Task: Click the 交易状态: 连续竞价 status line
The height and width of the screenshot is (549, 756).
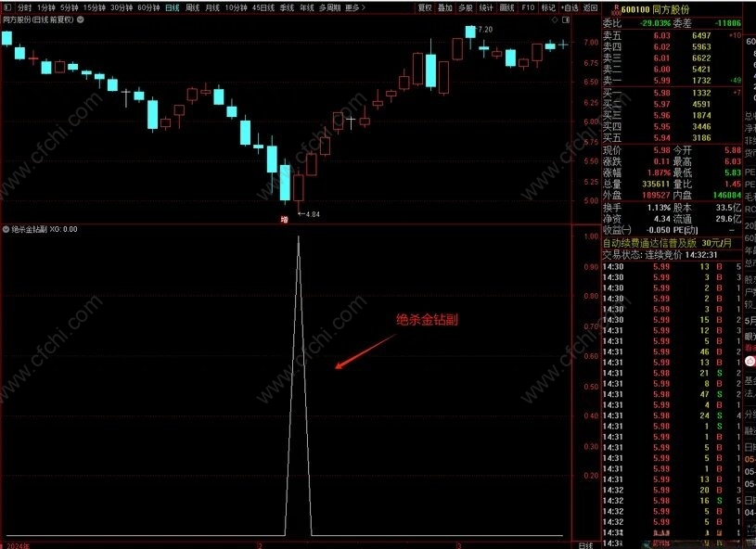Action: pyautogui.click(x=660, y=255)
